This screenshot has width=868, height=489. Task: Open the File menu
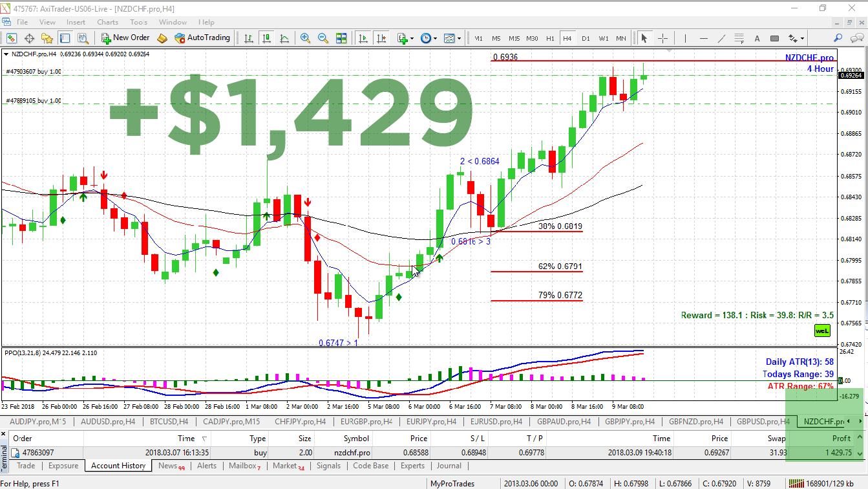click(22, 22)
